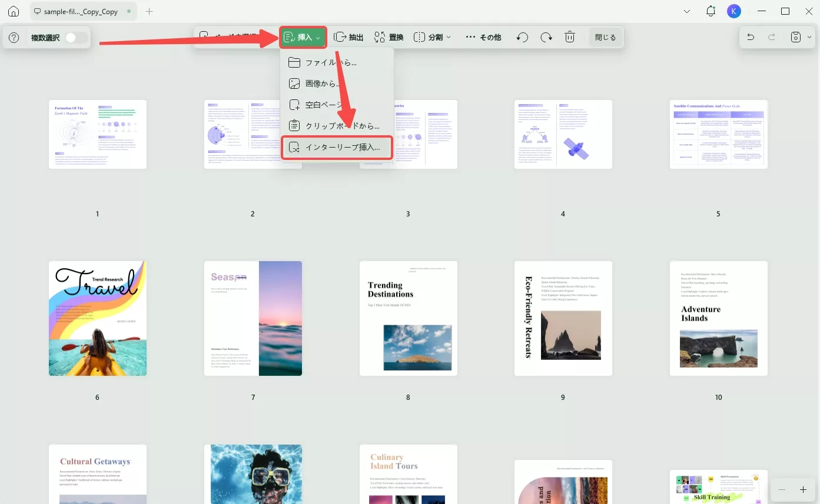Viewport: 820px width, 504px height.
Task: Select page 9 Eco-Friendly Retreats thumbnail
Action: tap(563, 318)
